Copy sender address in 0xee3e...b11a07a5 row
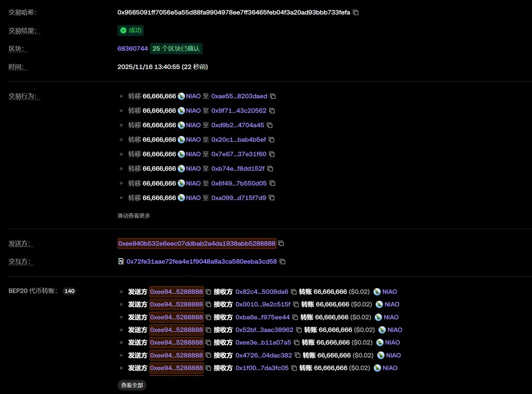The height and width of the screenshot is (394, 532). [x=208, y=343]
